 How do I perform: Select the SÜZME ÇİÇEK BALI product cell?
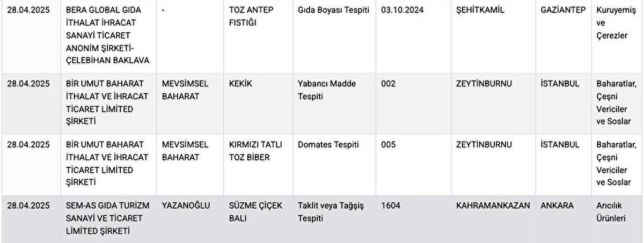point(255,212)
